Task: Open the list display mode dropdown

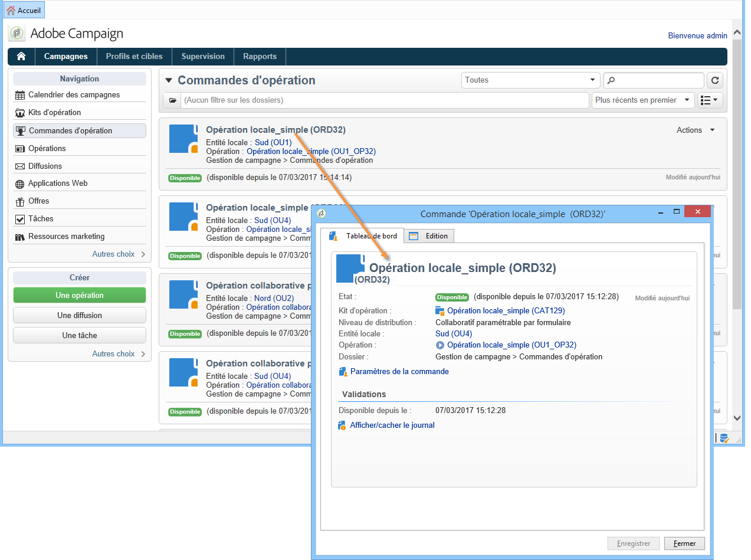Action: tap(710, 100)
